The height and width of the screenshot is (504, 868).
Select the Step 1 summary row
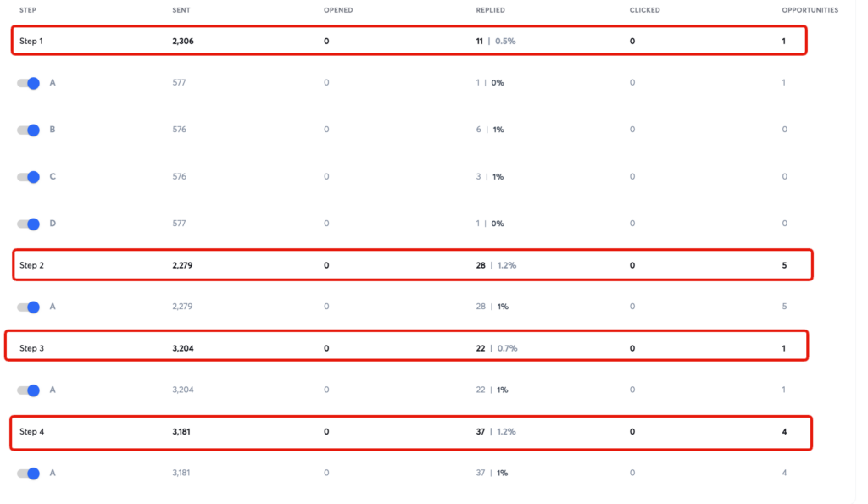[x=409, y=41]
